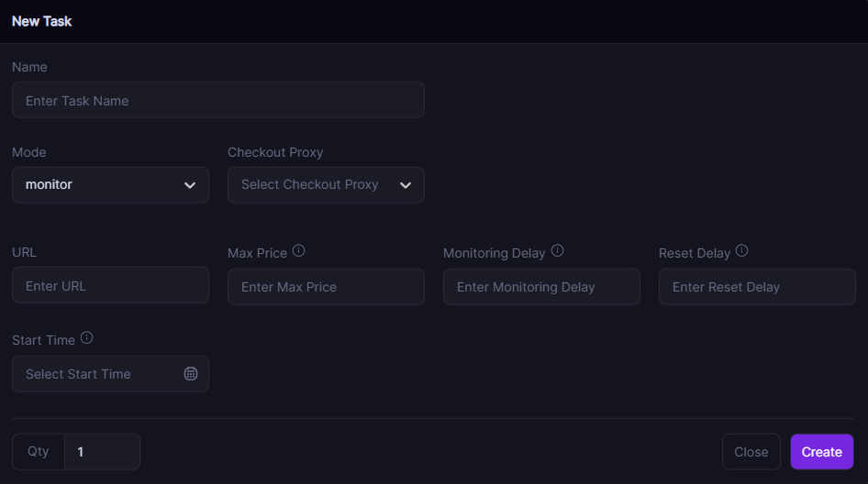Focus the Enter Reset Delay field
Image resolution: width=868 pixels, height=484 pixels.
coord(757,287)
